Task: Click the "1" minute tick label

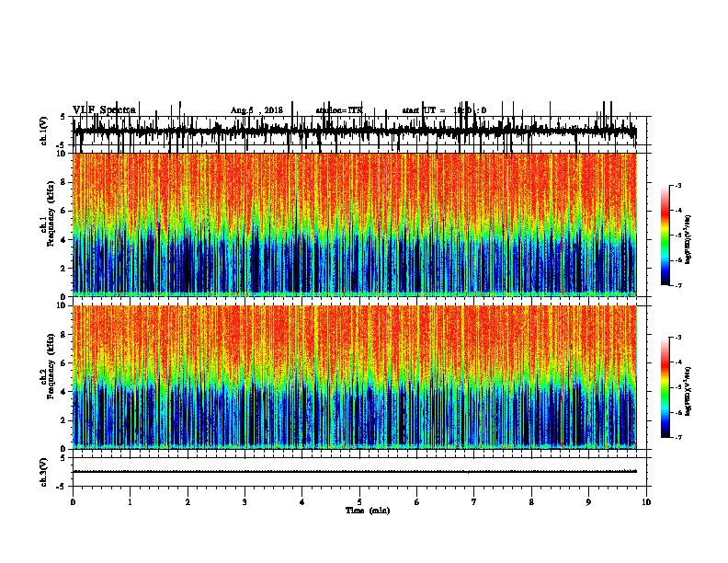Action: click(130, 502)
